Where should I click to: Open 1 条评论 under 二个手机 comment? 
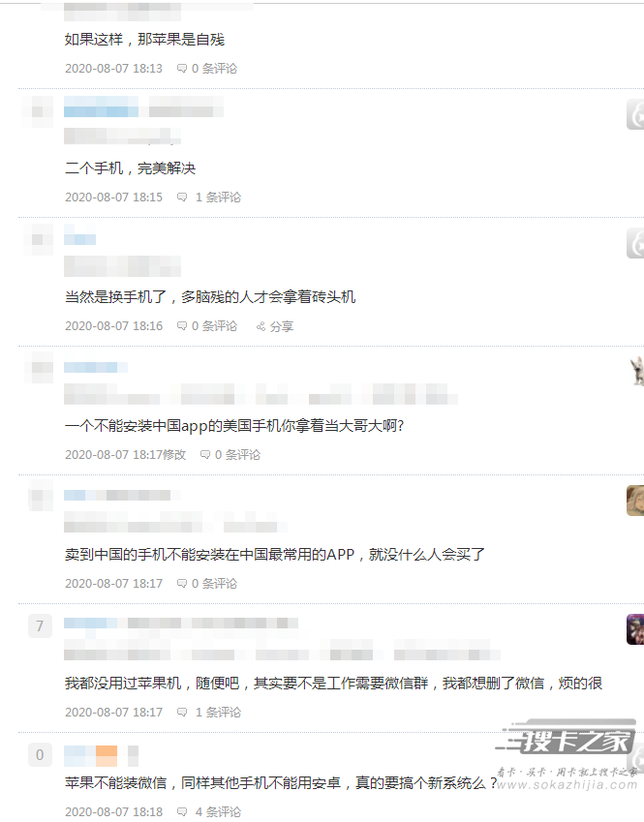pyautogui.click(x=218, y=198)
